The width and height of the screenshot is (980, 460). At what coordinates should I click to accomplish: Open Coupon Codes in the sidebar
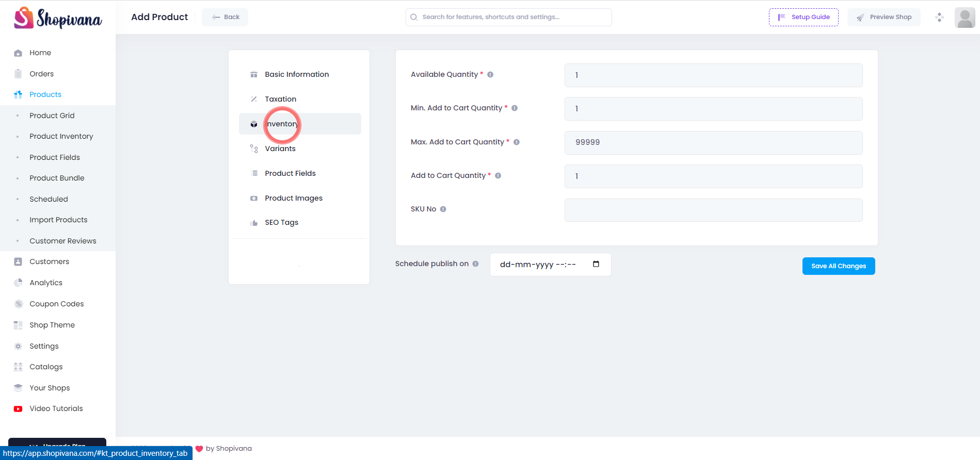click(57, 304)
